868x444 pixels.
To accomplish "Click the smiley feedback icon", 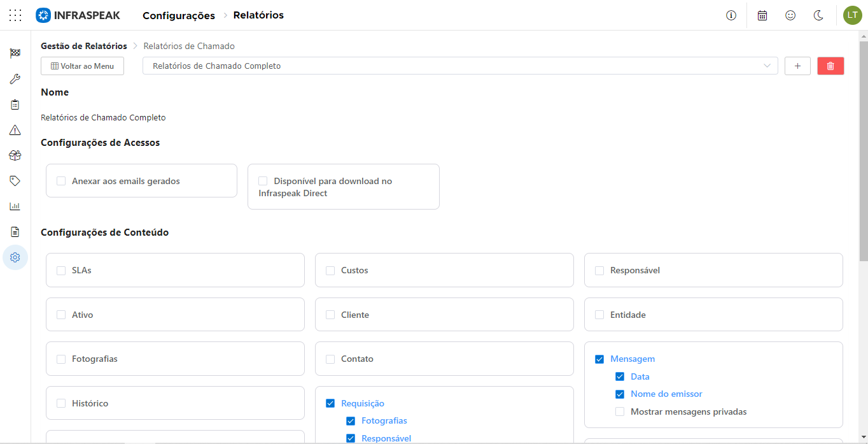I will click(790, 15).
